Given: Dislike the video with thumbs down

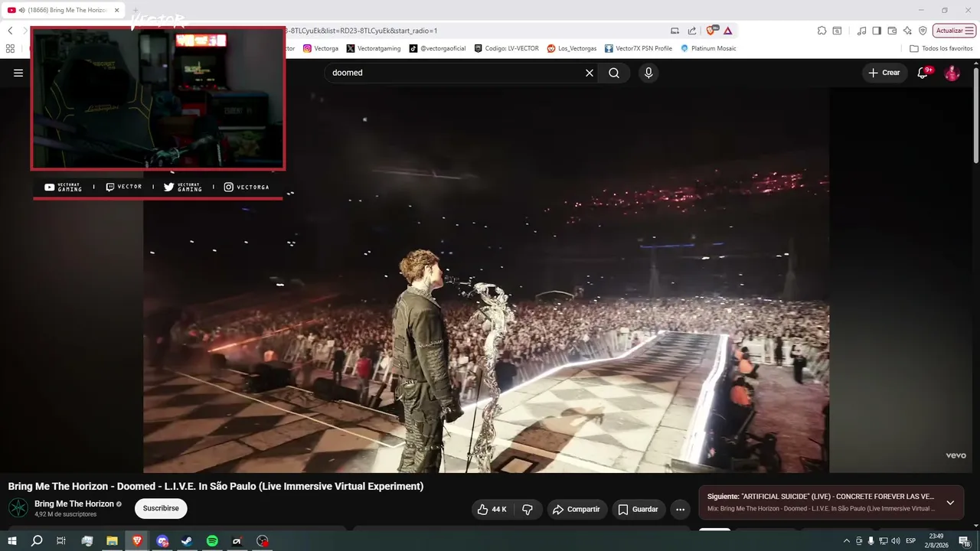Looking at the screenshot, I should pos(528,510).
